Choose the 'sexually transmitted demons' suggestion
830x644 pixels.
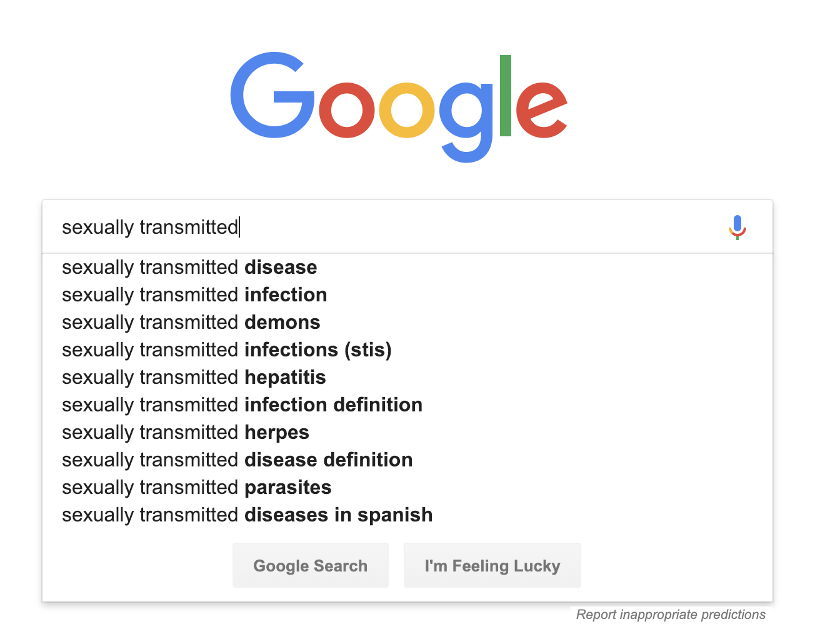407,323
